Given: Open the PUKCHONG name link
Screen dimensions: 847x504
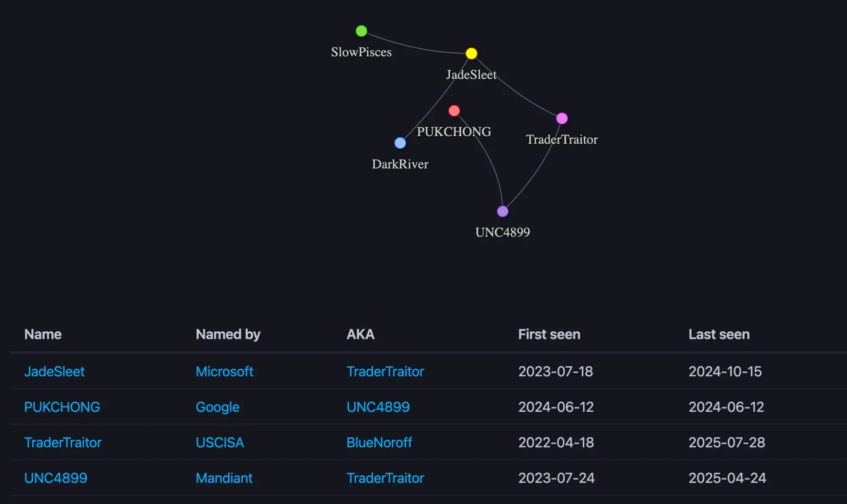Looking at the screenshot, I should [x=62, y=407].
